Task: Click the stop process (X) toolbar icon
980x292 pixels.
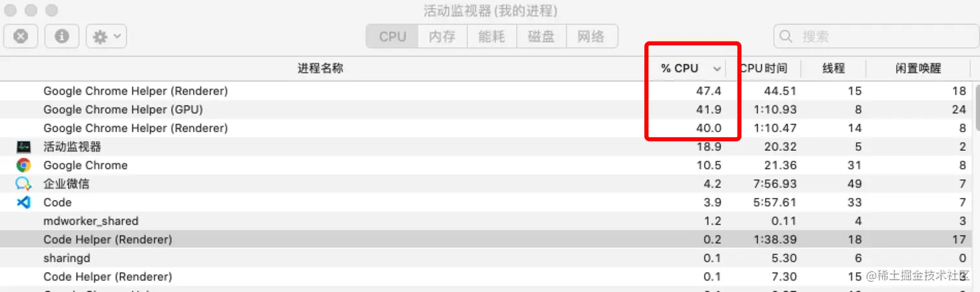Action: tap(21, 37)
